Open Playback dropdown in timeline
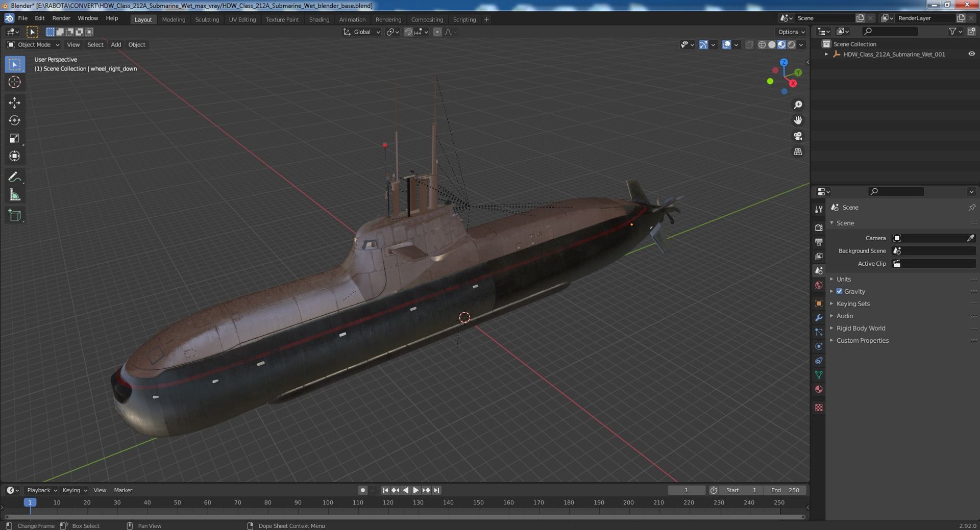The width and height of the screenshot is (980, 530). click(41, 490)
